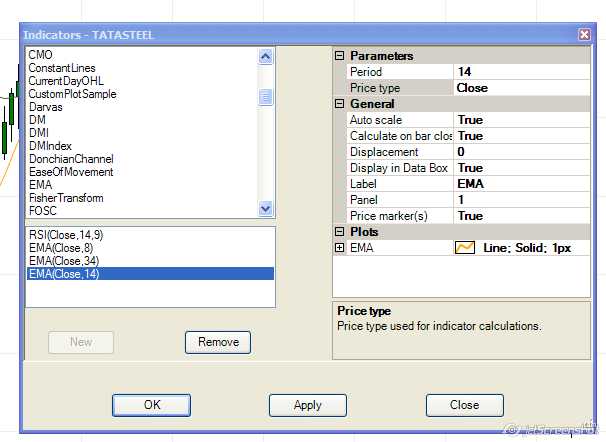
Task: Click the Panel property label
Action: (x=363, y=200)
